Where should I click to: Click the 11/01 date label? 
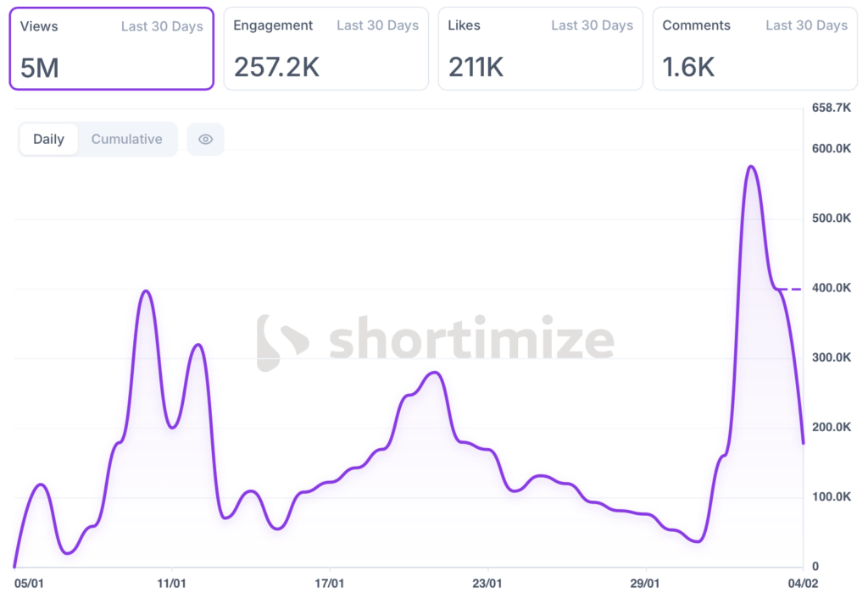[x=172, y=584]
